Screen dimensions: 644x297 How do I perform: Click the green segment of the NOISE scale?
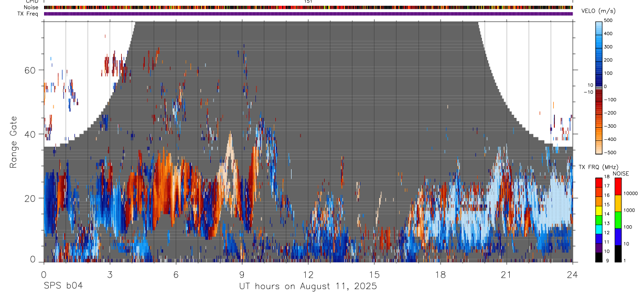tap(618, 220)
